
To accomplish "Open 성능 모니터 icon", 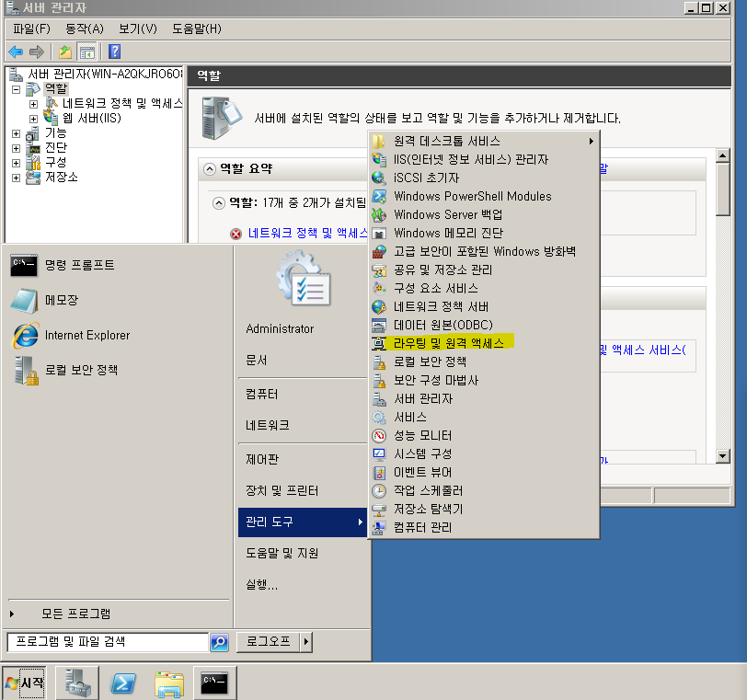I will 379,436.
